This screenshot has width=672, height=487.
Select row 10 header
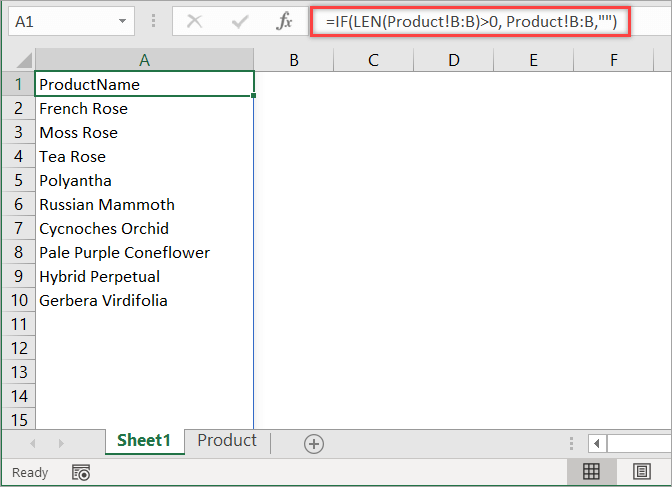pyautogui.click(x=18, y=300)
